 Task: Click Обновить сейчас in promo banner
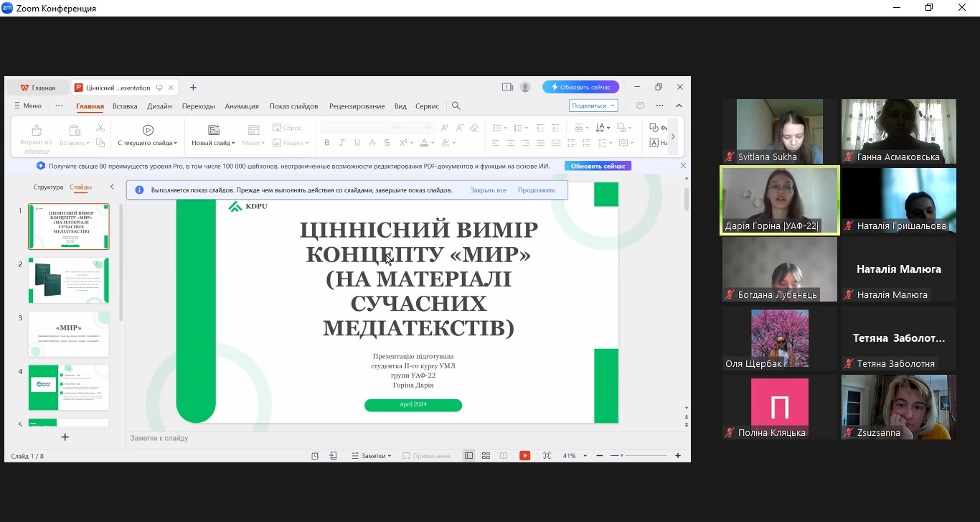tap(598, 166)
